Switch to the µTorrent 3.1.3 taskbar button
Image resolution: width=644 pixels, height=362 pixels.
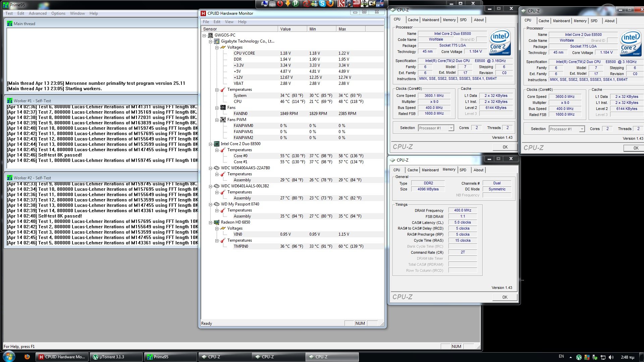coord(116,357)
